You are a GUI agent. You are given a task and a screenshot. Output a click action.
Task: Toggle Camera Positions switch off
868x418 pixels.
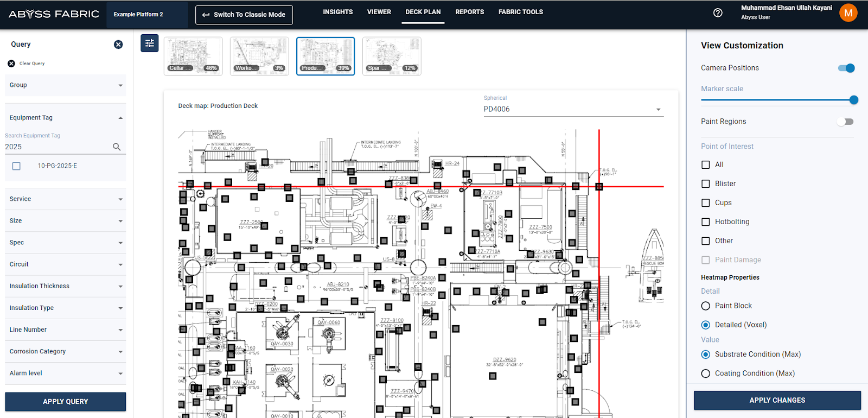pyautogui.click(x=846, y=68)
